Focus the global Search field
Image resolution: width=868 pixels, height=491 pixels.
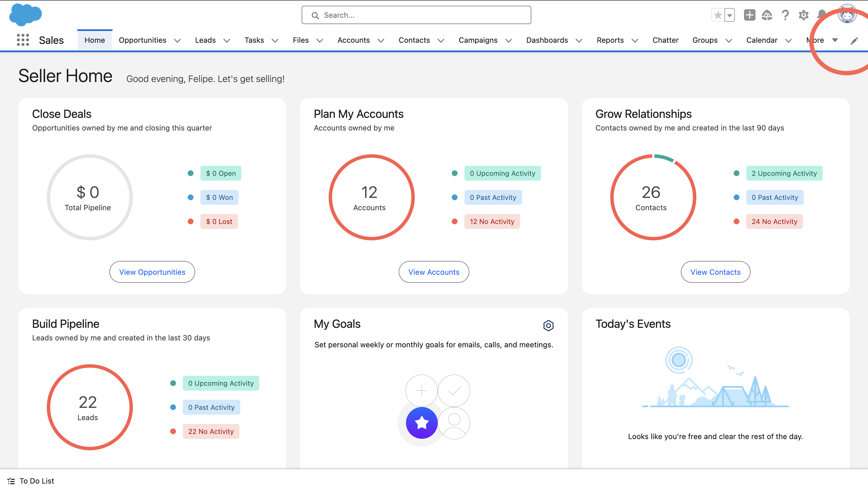tap(416, 15)
